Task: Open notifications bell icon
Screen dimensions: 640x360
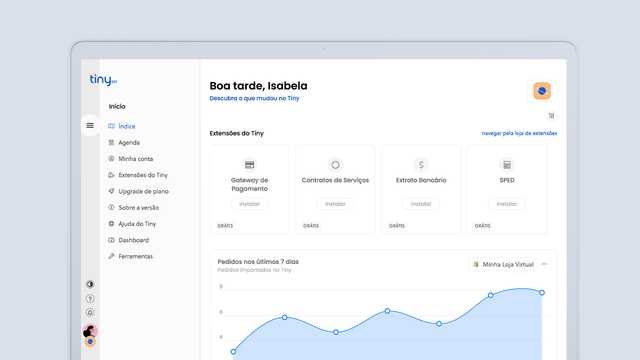Action: point(90,313)
